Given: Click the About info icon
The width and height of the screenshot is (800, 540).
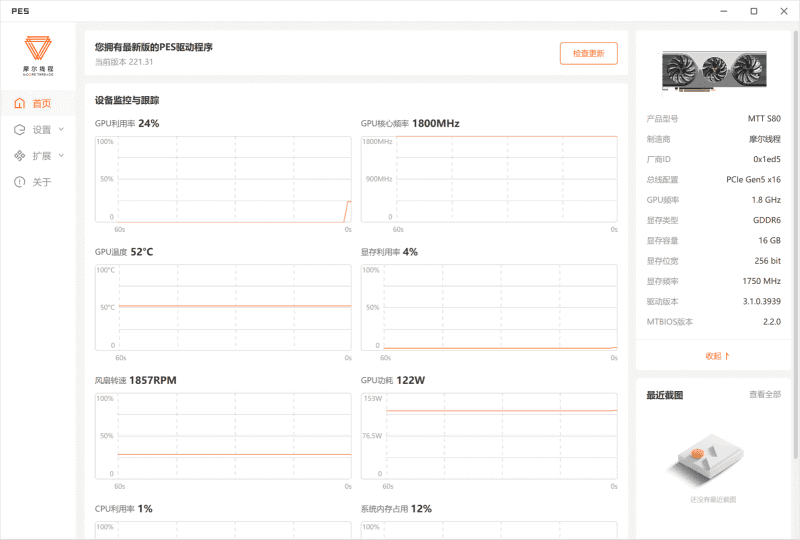Looking at the screenshot, I should 19,182.
